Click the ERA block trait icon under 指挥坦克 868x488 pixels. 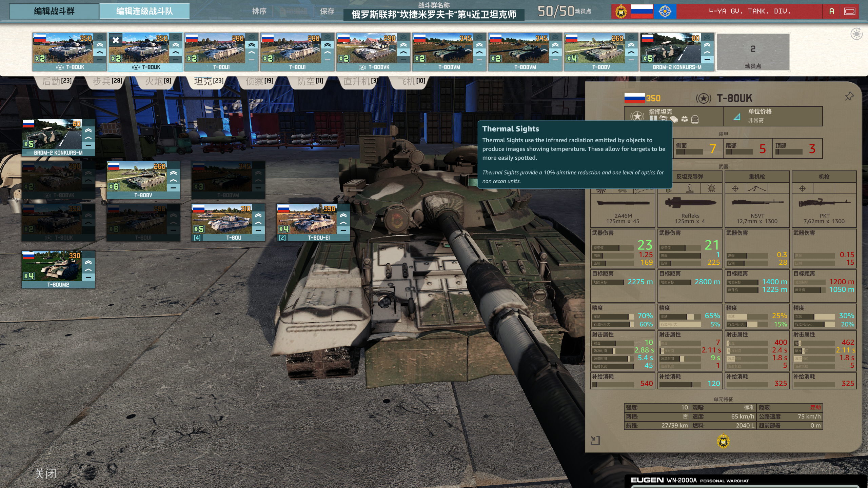(x=674, y=119)
